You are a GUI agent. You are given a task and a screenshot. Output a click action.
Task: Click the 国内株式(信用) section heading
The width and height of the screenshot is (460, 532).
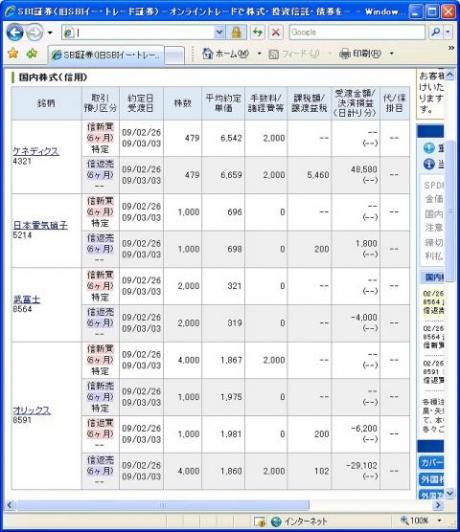tap(53, 77)
